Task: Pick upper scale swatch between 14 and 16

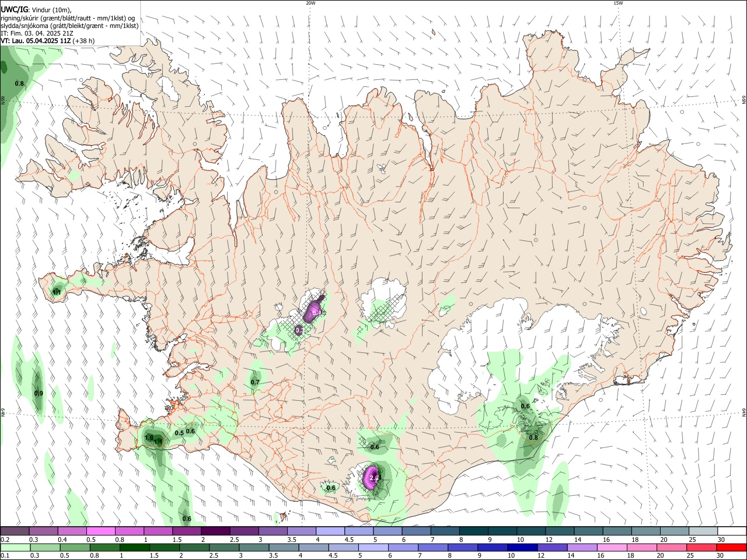Action: coord(589,531)
